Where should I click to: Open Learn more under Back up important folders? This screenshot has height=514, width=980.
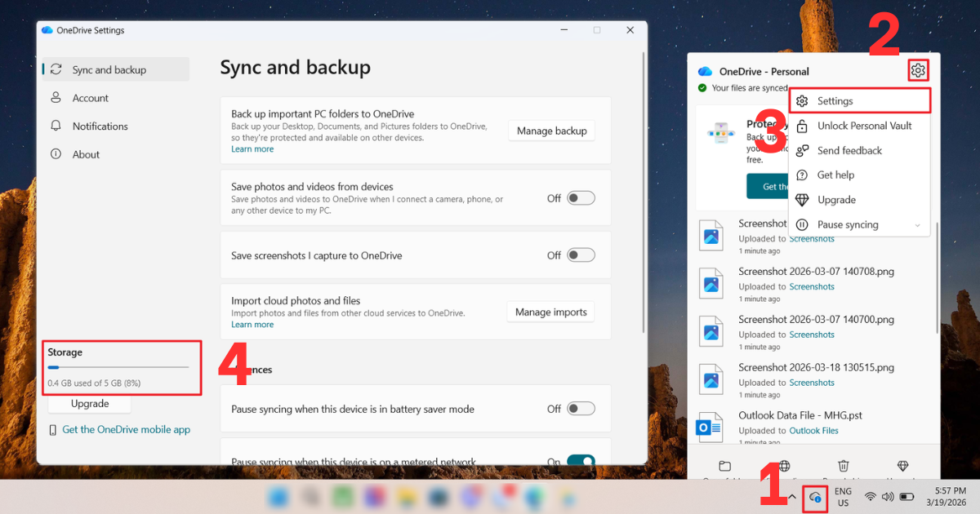point(252,149)
